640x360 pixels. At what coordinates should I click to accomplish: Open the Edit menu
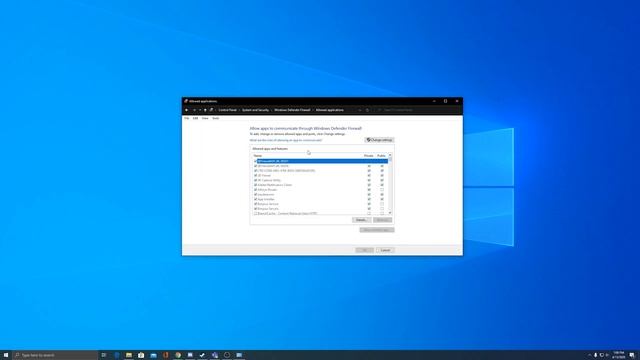point(196,118)
